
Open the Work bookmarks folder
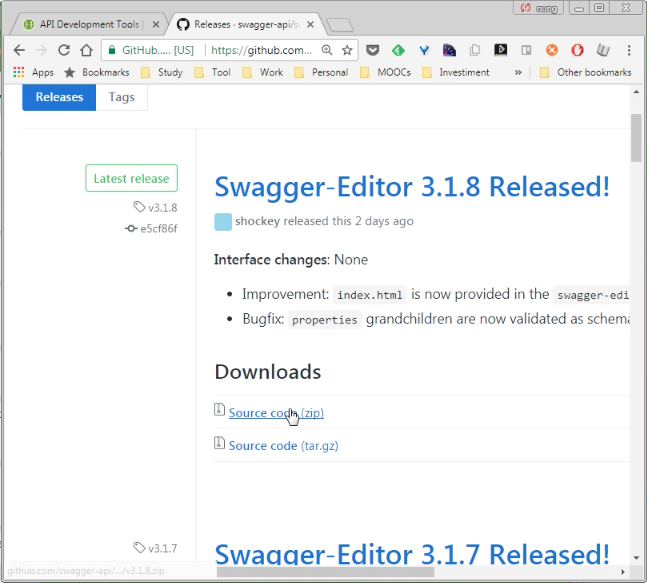pos(262,73)
